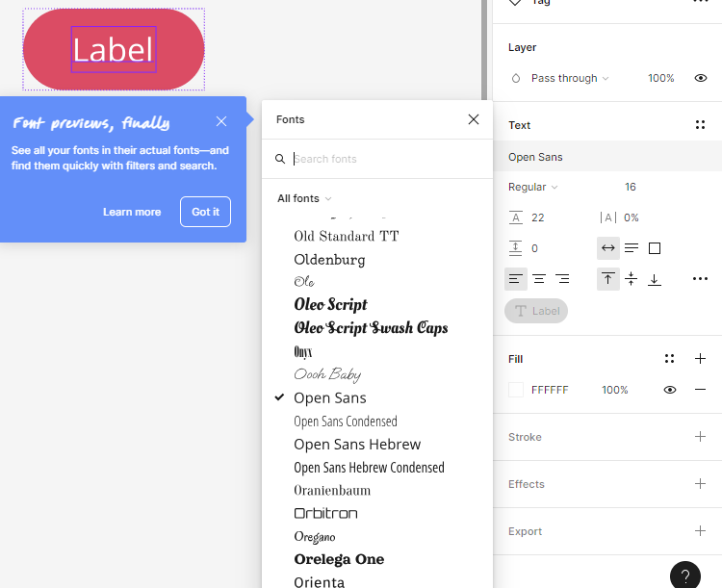Image resolution: width=722 pixels, height=588 pixels.
Task: Edit the fill hex value FFFFFF
Action: (550, 390)
